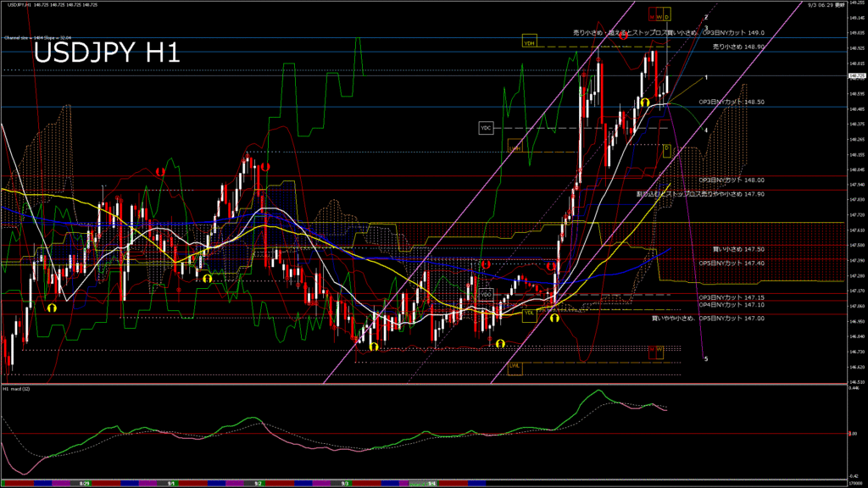Image resolution: width=868 pixels, height=488 pixels.
Task: Select the H1 macd (12) indicator label
Action: (17, 389)
